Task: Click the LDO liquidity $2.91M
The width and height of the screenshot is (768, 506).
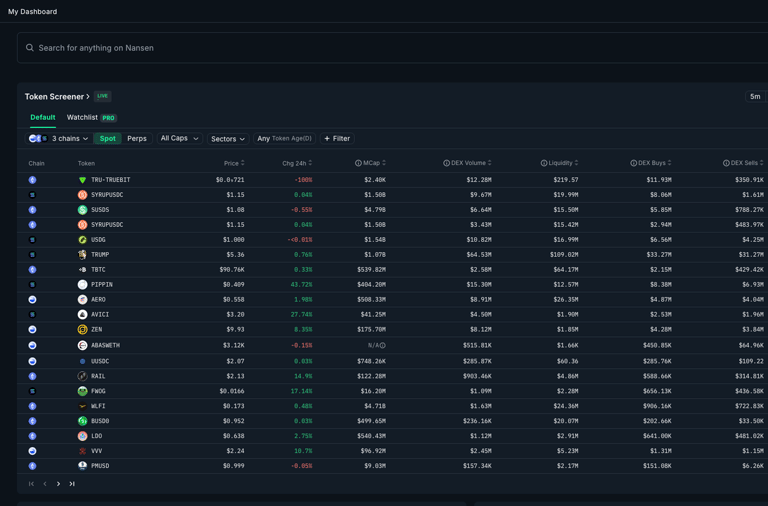Action: 567,436
